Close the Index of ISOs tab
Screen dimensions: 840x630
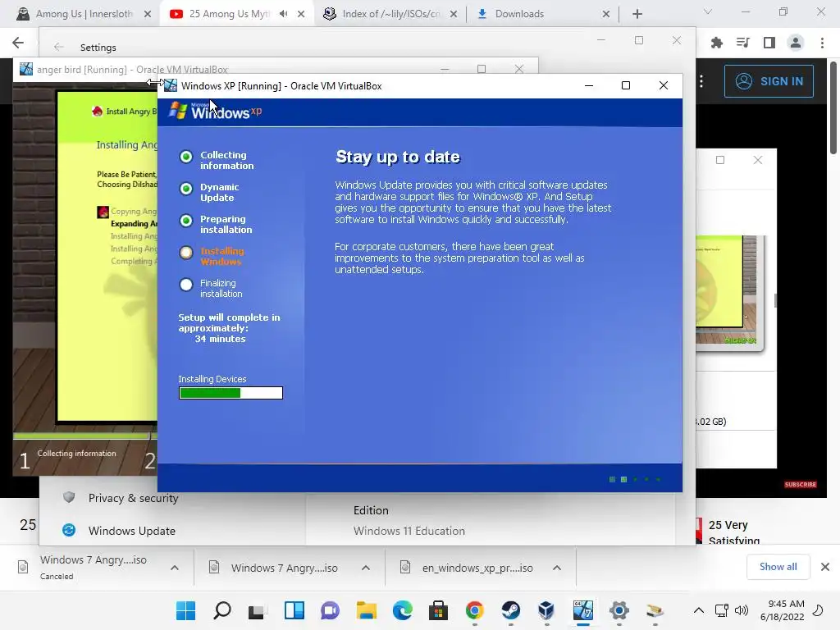coord(454,14)
